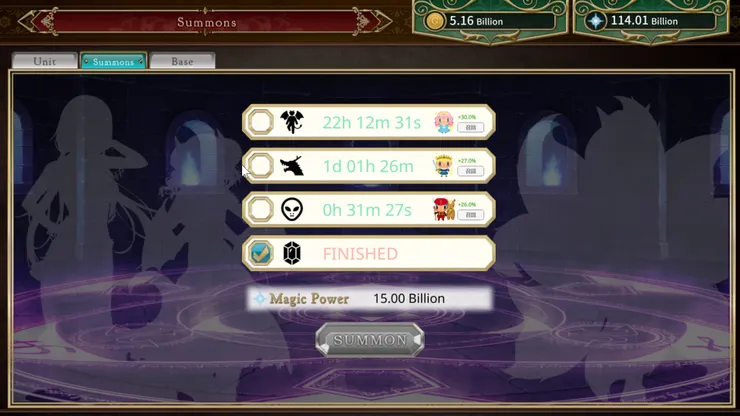Click the pink-haired princess character icon
The height and width of the screenshot is (416, 740).
coord(444,122)
